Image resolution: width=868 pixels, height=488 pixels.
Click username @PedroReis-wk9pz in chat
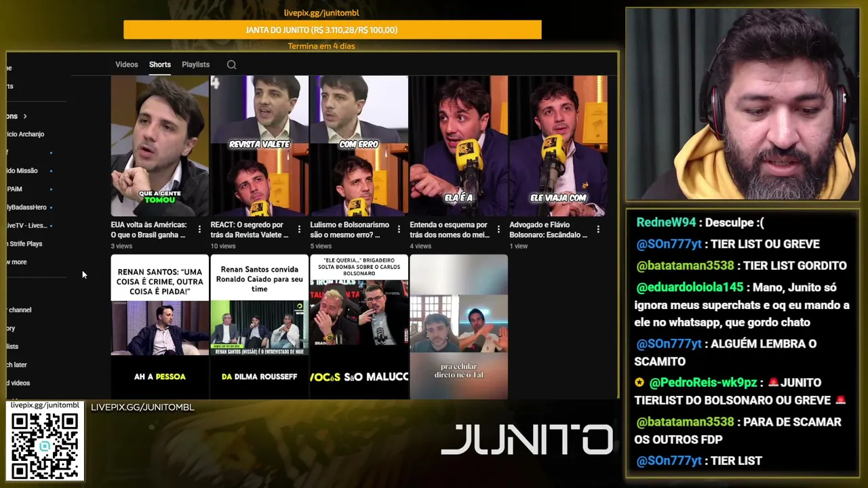click(x=703, y=383)
